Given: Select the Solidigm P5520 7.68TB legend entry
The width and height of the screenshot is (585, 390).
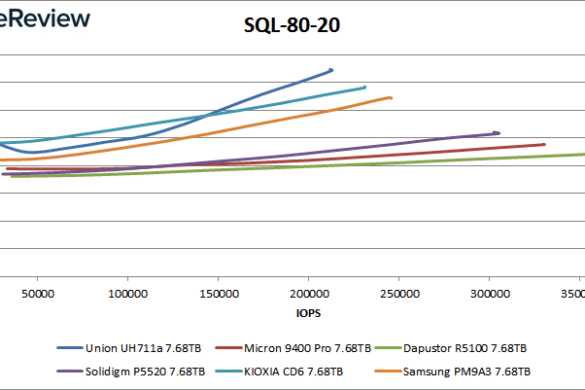Looking at the screenshot, I should coord(131,371).
